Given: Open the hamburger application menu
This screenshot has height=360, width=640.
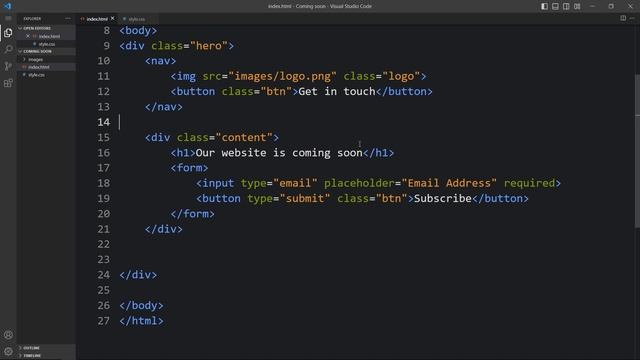Looking at the screenshot, I should tap(8, 18).
